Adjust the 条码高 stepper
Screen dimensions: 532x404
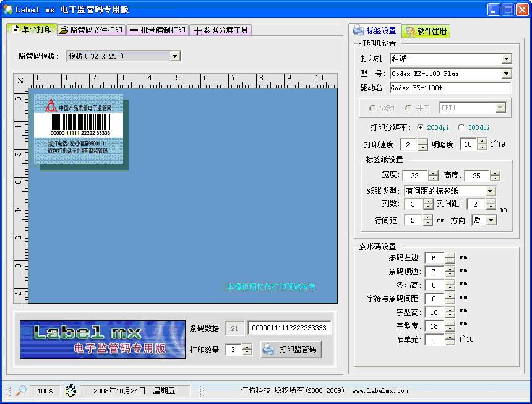pyautogui.click(x=450, y=285)
